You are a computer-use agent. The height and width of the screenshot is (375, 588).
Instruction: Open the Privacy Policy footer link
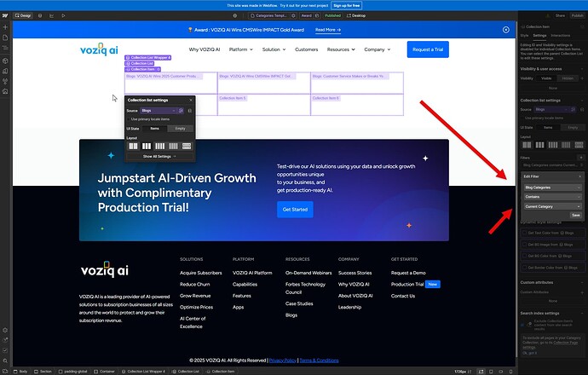pyautogui.click(x=283, y=361)
